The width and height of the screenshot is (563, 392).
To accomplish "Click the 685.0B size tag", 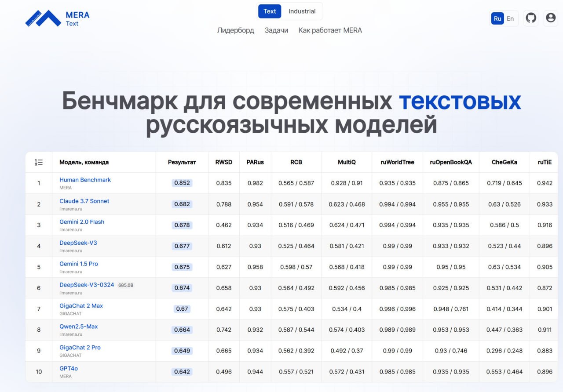I will click(126, 285).
